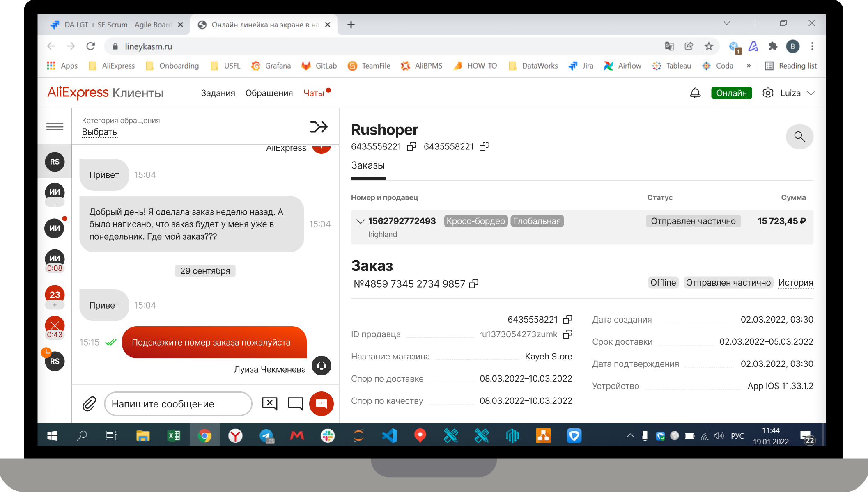Choose category via Выбрать dropdown
868x492 pixels.
click(99, 132)
